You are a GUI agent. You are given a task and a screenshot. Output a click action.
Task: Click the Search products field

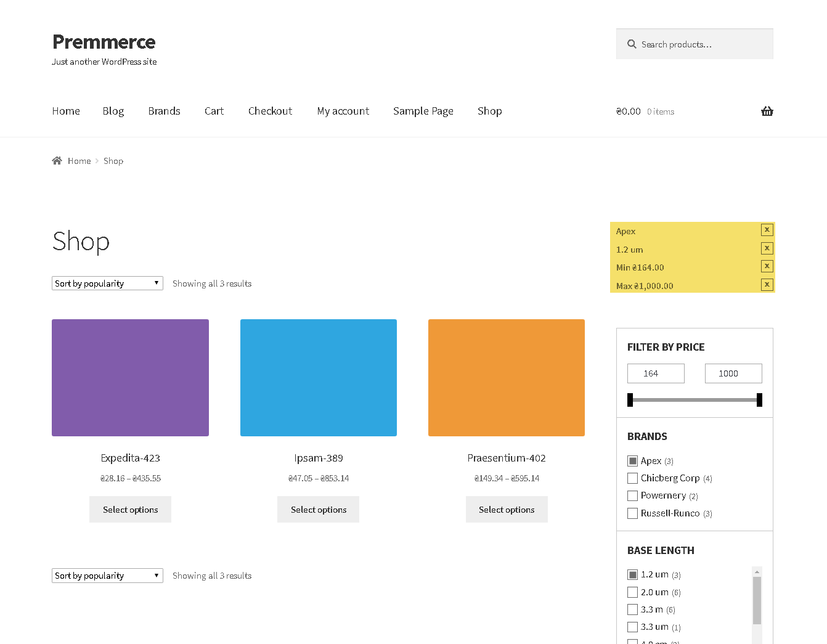(x=695, y=44)
